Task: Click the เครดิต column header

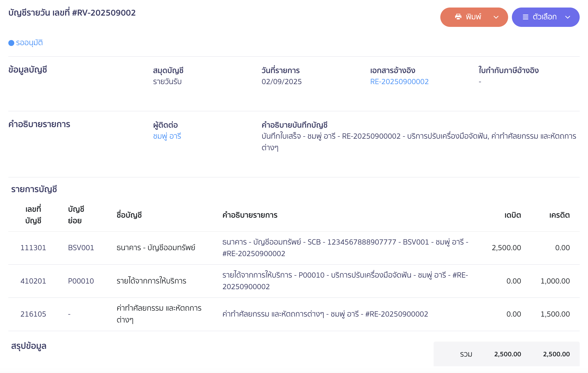Action: click(559, 215)
